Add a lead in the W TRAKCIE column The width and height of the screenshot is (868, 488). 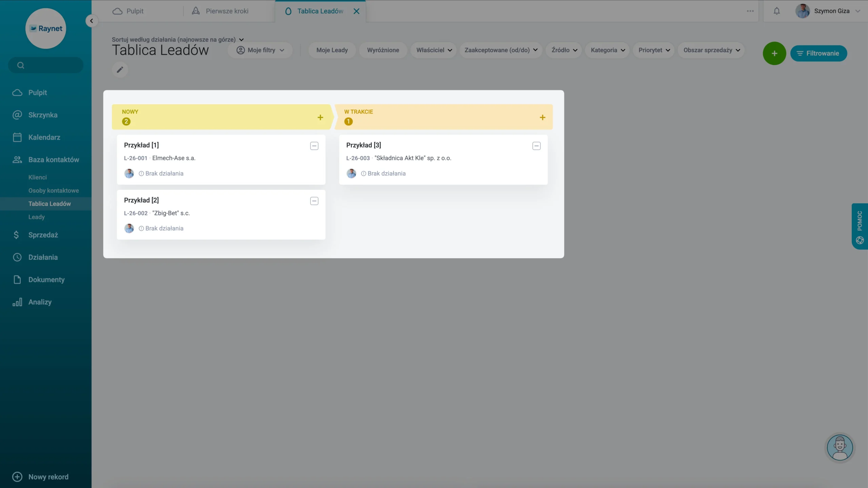click(542, 117)
